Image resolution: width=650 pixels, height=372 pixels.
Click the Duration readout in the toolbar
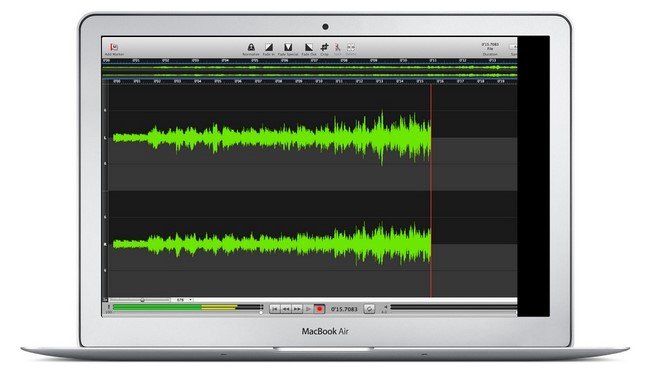coord(490,49)
